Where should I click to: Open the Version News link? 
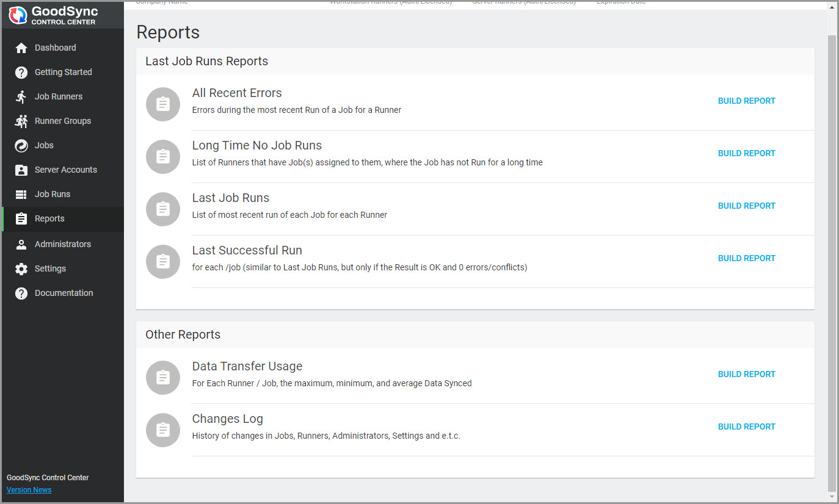point(29,489)
